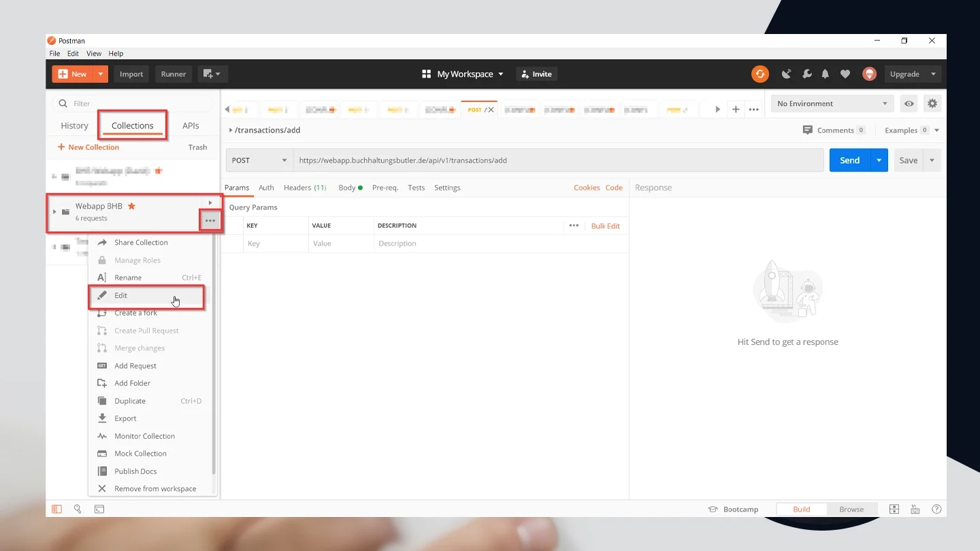This screenshot has width=980, height=551.
Task: Click new window icon dropdown in toolbar
Action: (x=213, y=74)
